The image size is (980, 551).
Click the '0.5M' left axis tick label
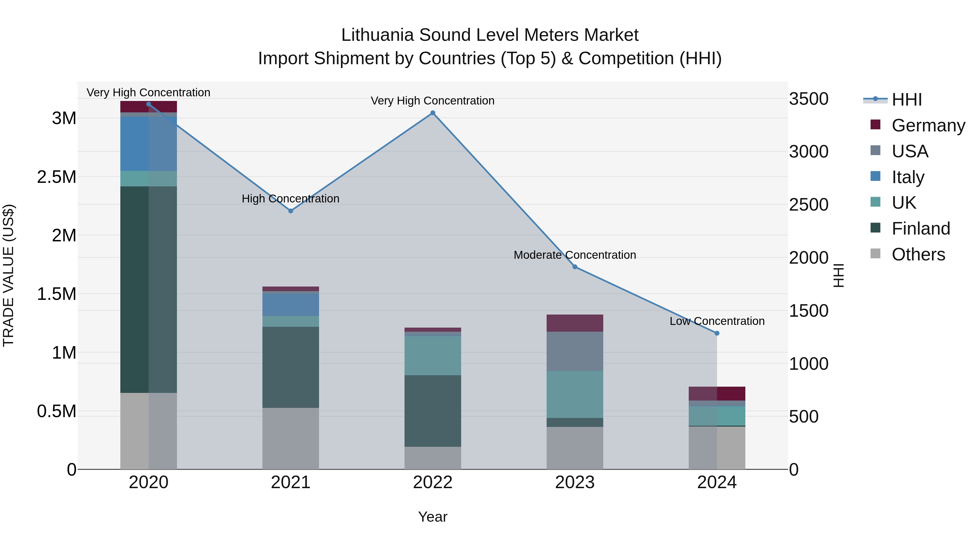[57, 411]
